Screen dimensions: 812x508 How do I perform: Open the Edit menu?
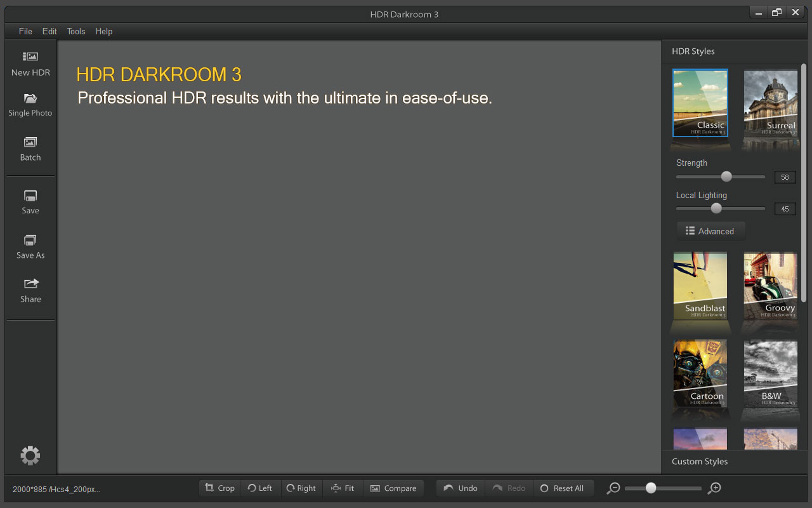pos(49,31)
